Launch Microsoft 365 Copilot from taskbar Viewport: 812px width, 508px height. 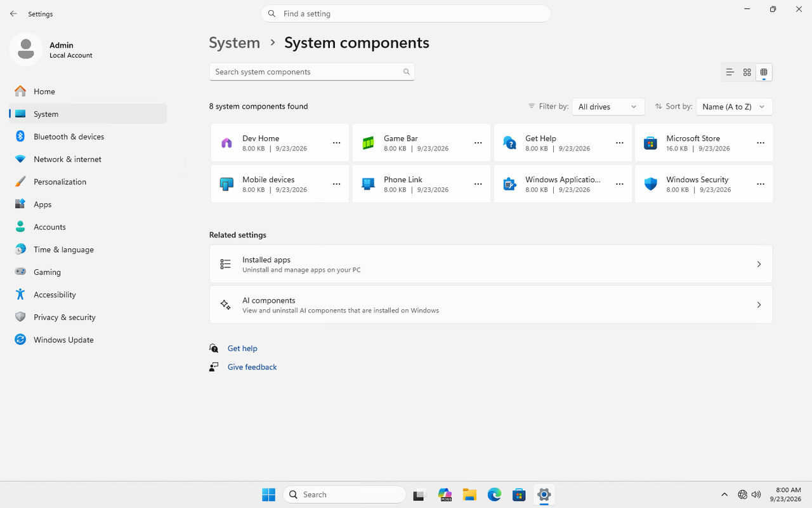pyautogui.click(x=445, y=495)
